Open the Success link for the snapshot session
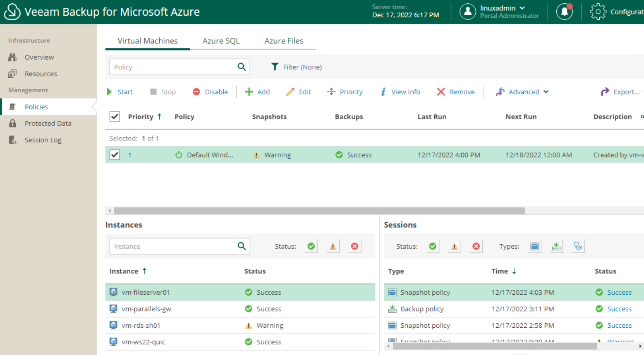Screen dimensions: 644x355 pyautogui.click(x=619, y=292)
